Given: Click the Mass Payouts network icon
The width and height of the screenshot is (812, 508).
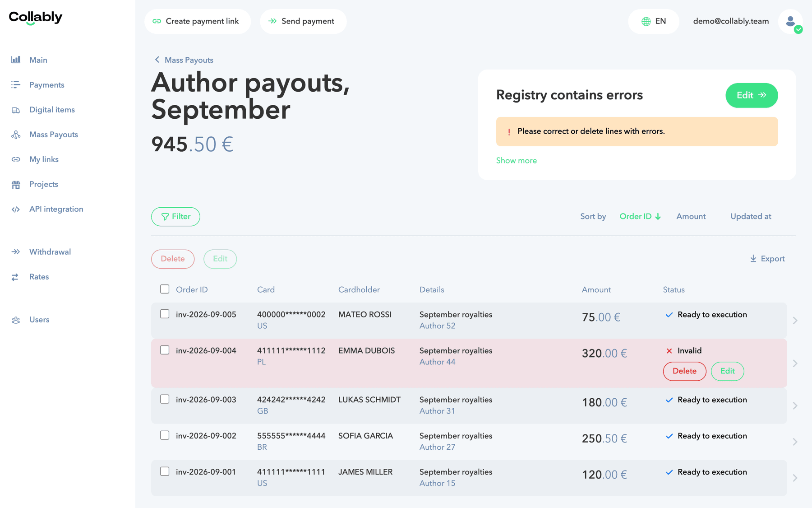Looking at the screenshot, I should click(x=16, y=135).
